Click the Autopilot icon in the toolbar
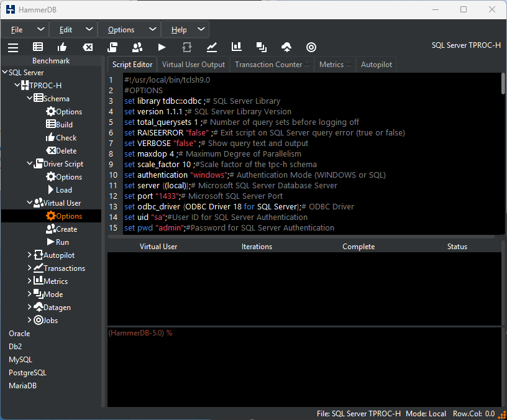The height and width of the screenshot is (420, 507). pos(187,47)
